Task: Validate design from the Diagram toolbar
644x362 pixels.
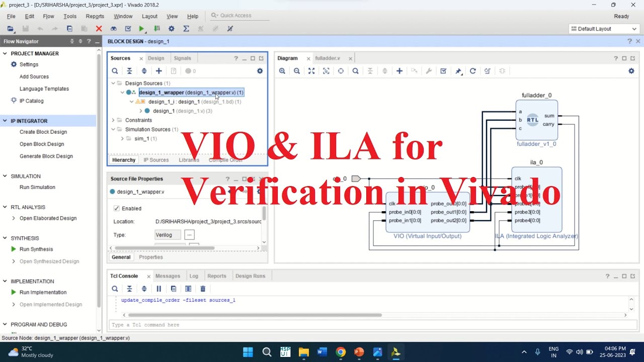Action: (443, 71)
